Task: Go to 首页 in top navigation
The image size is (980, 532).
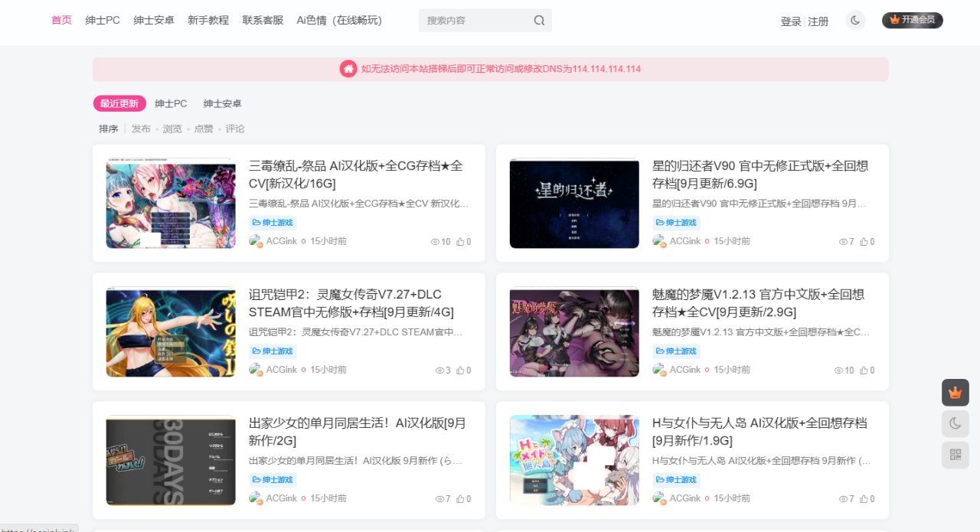Action: (61, 20)
